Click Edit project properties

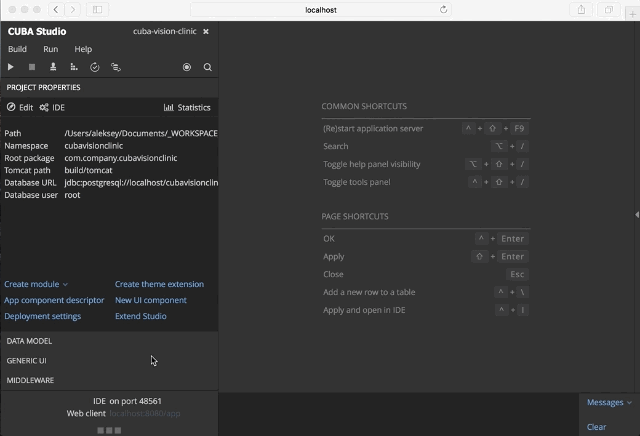[20, 107]
